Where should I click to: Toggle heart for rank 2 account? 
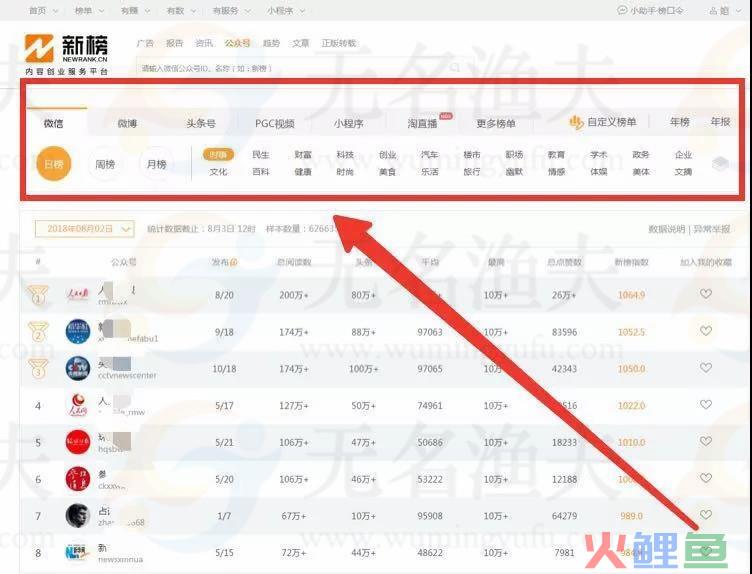tap(705, 330)
